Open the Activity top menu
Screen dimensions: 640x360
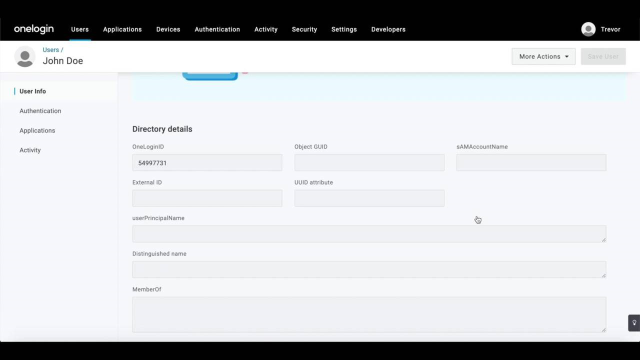point(266,29)
